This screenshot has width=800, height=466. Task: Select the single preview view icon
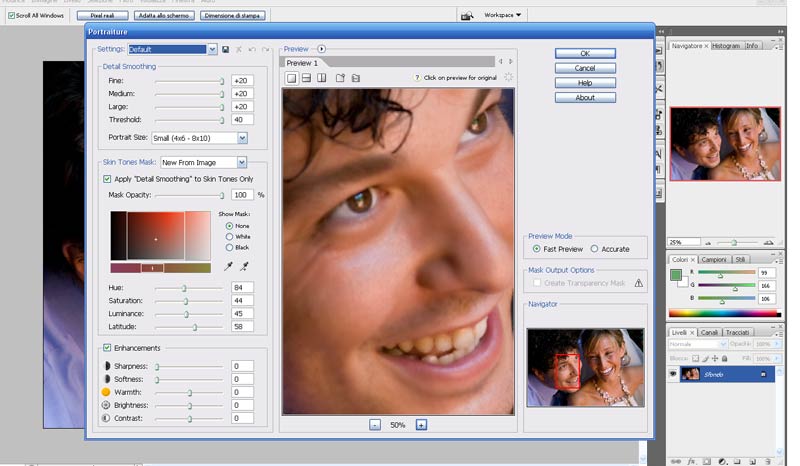click(x=291, y=78)
